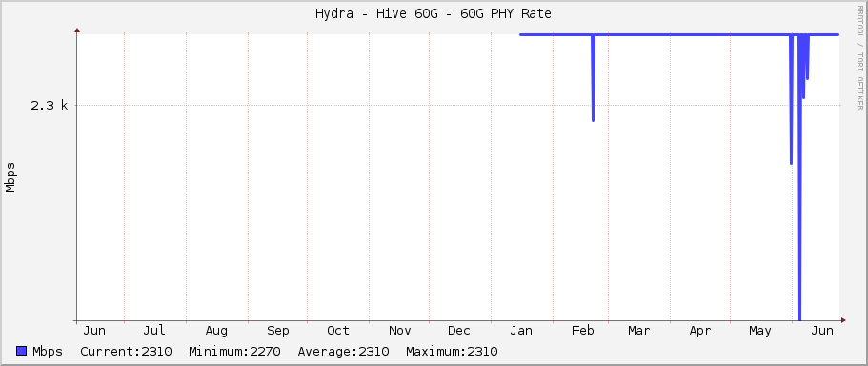Click the 'Maximum:2310' legend value
This screenshot has height=366, width=868.
tap(452, 352)
